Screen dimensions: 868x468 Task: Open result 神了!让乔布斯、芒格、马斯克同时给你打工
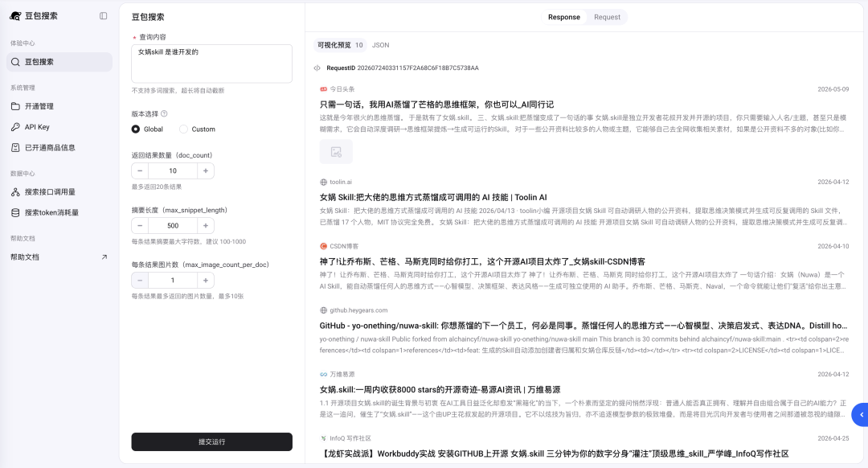[482, 262]
